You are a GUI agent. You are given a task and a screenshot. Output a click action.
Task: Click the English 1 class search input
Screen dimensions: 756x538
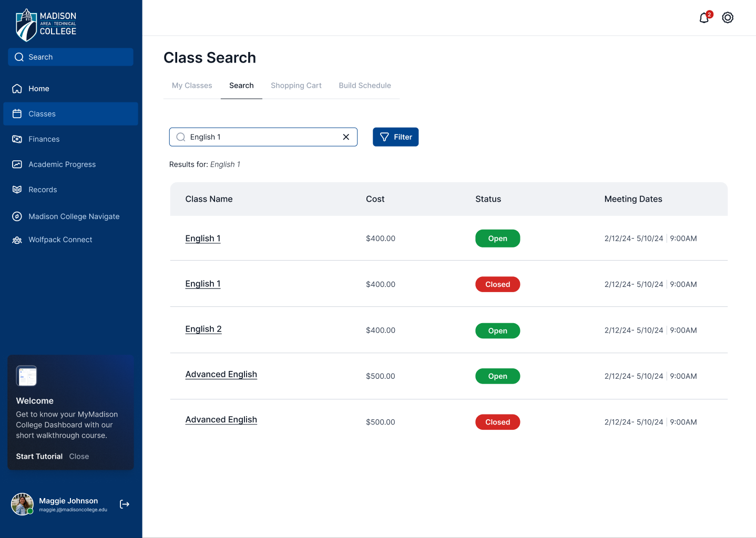pos(263,137)
